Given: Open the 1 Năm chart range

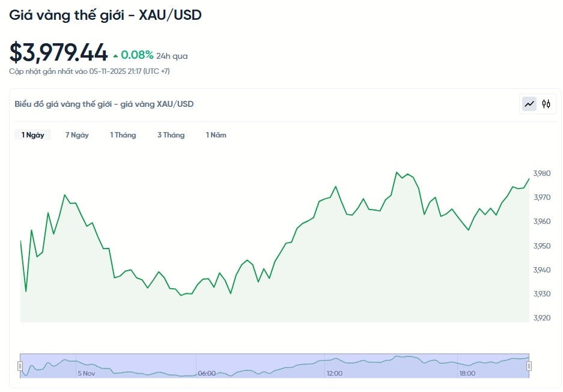Looking at the screenshot, I should pos(216,135).
